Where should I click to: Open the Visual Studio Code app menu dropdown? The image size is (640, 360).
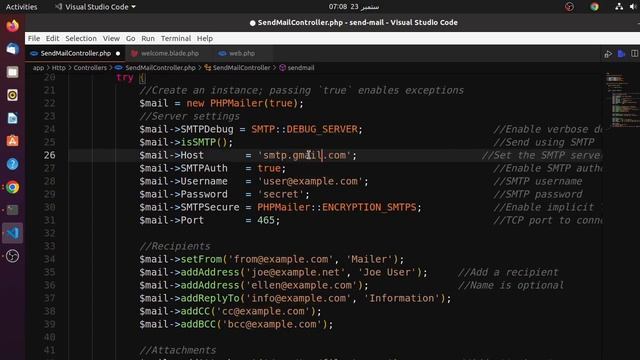96,7
